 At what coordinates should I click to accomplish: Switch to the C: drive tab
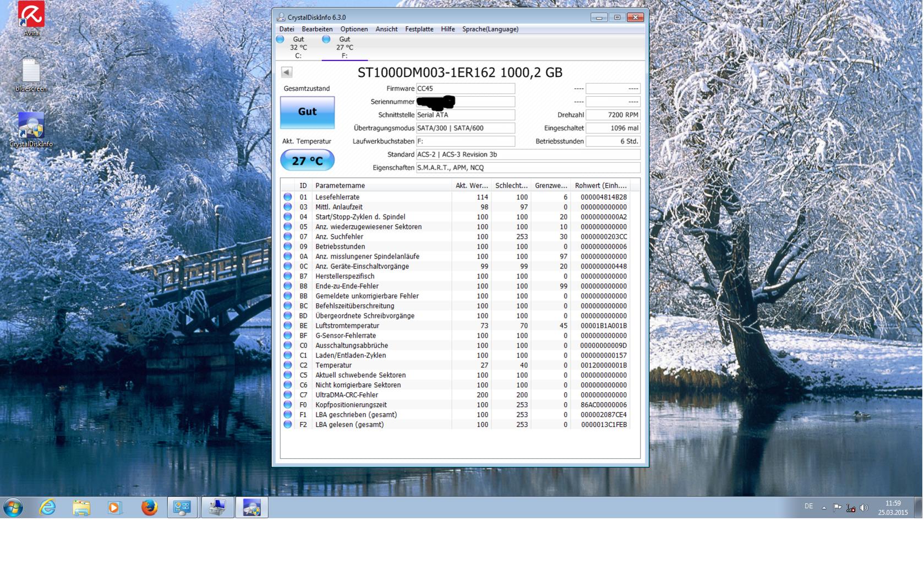(x=298, y=47)
